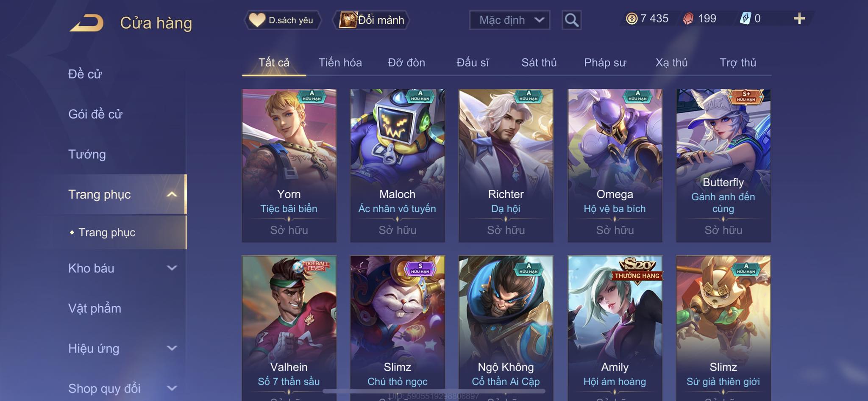Select the Pháp sư filter tab
Screen dimensions: 868x401
click(605, 63)
